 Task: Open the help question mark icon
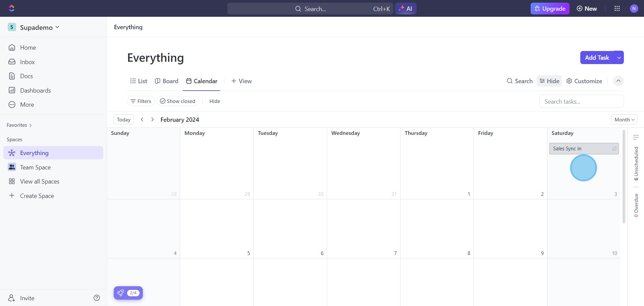(x=97, y=298)
